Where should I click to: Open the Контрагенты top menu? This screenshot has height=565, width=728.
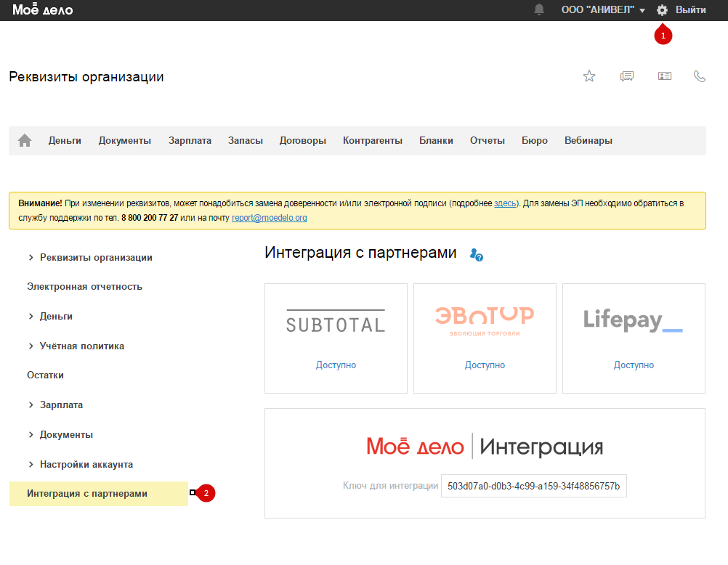pos(373,140)
